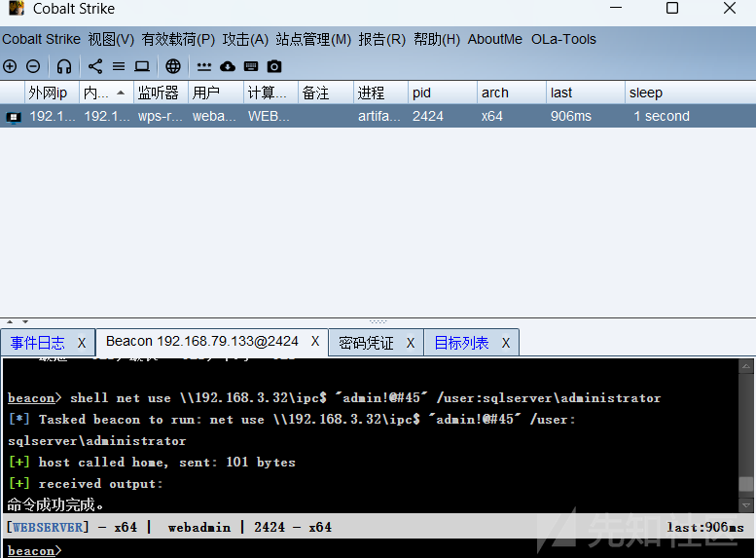Expand split pane with the down arrow
This screenshot has width=756, height=558.
click(25, 321)
